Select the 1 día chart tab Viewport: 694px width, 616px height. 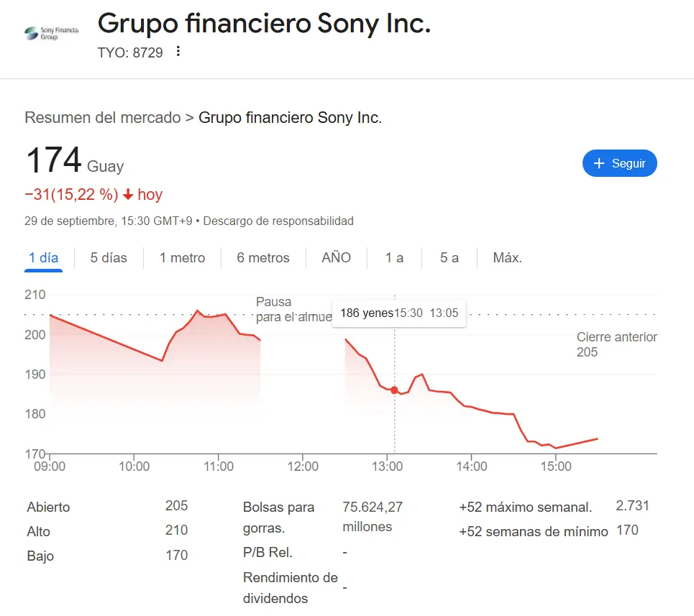(x=43, y=257)
